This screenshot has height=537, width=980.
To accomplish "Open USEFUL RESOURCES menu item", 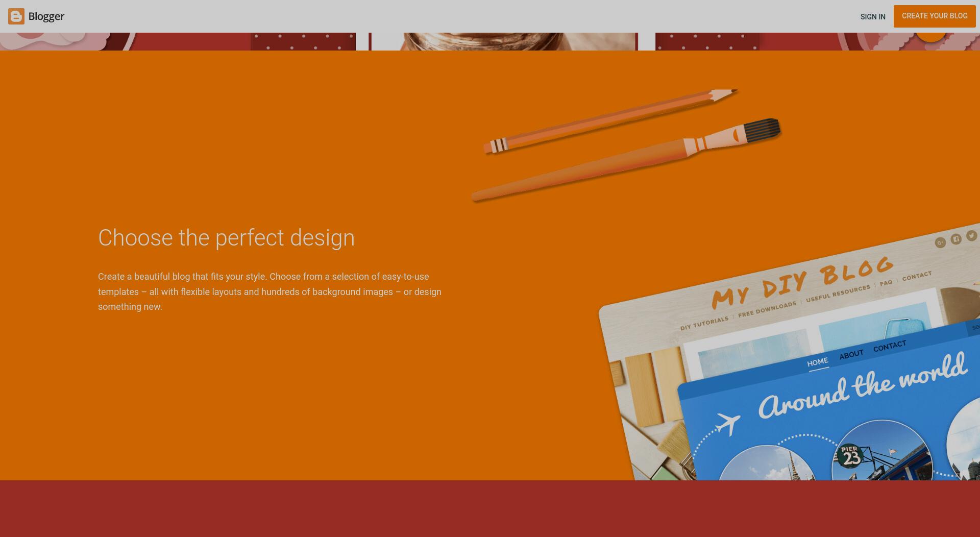I will click(x=838, y=293).
